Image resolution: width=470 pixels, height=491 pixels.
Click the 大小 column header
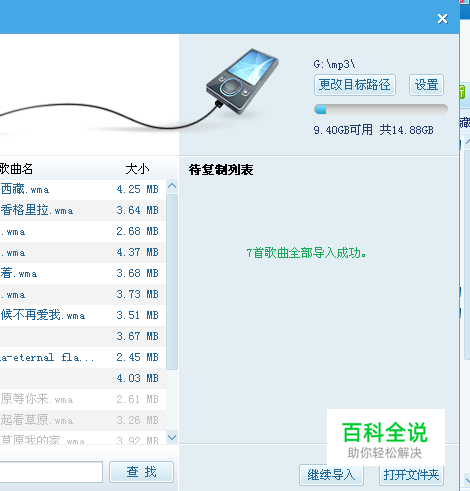(137, 169)
